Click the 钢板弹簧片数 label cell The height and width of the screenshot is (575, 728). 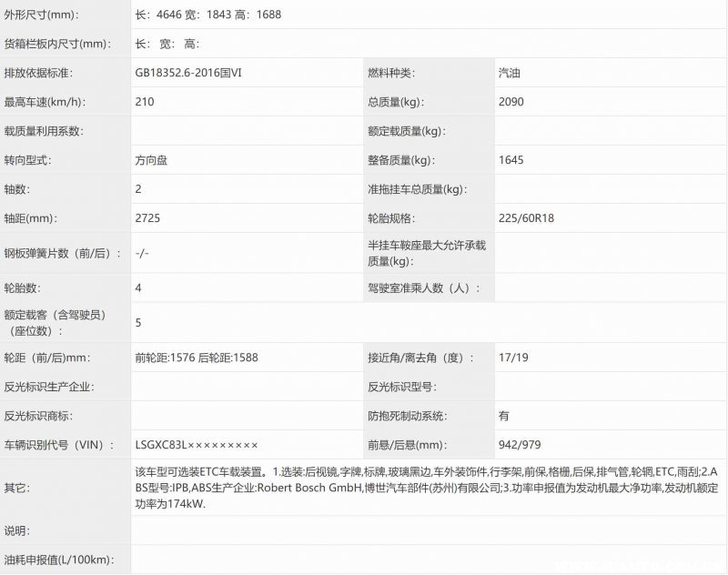click(x=62, y=253)
